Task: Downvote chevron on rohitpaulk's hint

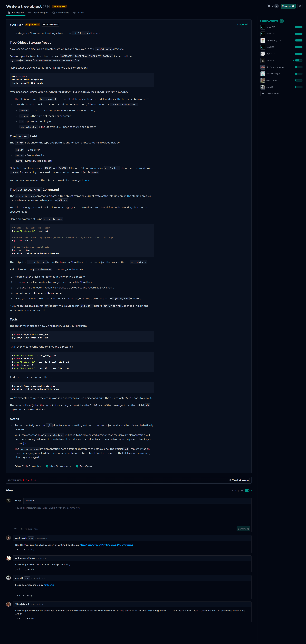Action: 24,549
